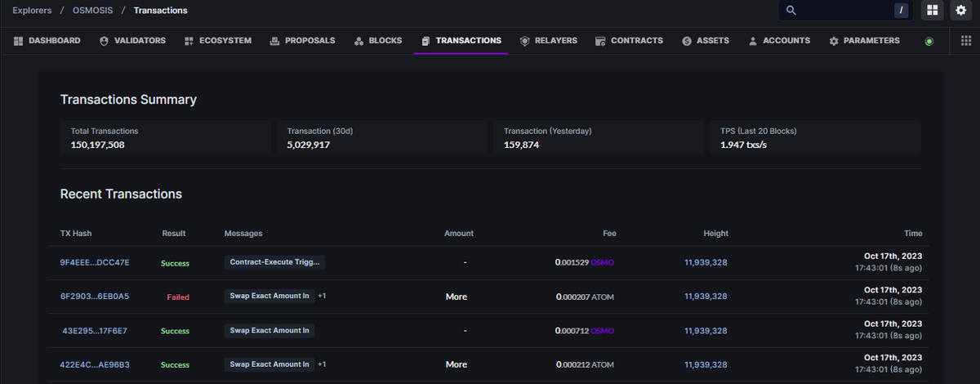The image size is (980, 384).
Task: Open the grid layout icon beside search
Action: tap(933, 11)
